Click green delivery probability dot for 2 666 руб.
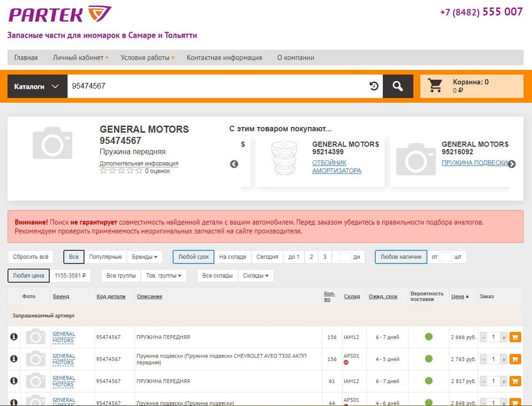This screenshot has width=532, height=406. (x=429, y=337)
